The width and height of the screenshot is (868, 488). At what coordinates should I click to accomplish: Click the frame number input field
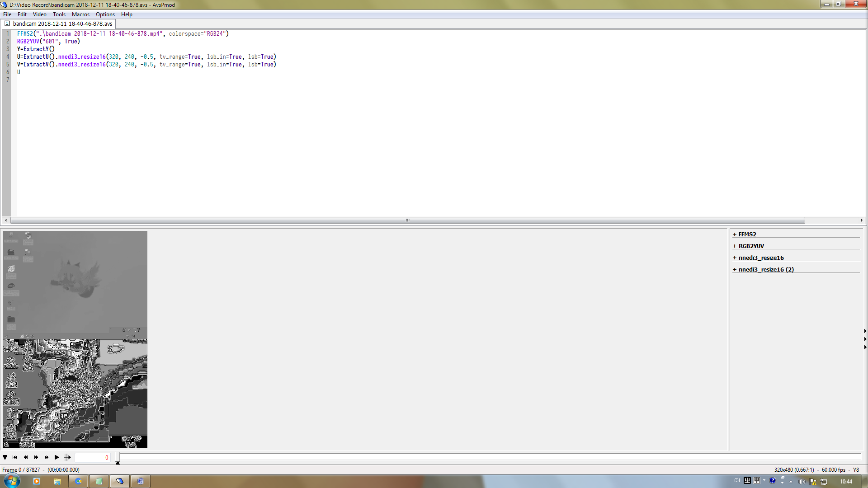pos(93,457)
